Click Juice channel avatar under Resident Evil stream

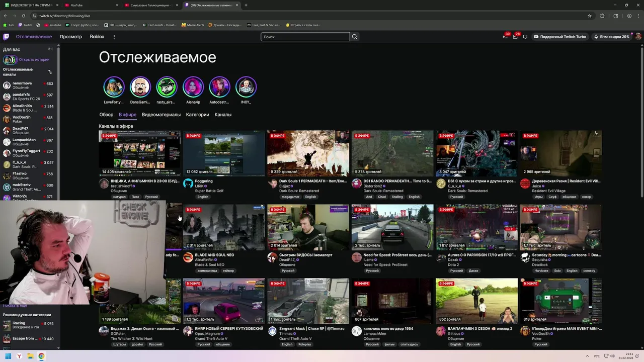click(x=525, y=184)
